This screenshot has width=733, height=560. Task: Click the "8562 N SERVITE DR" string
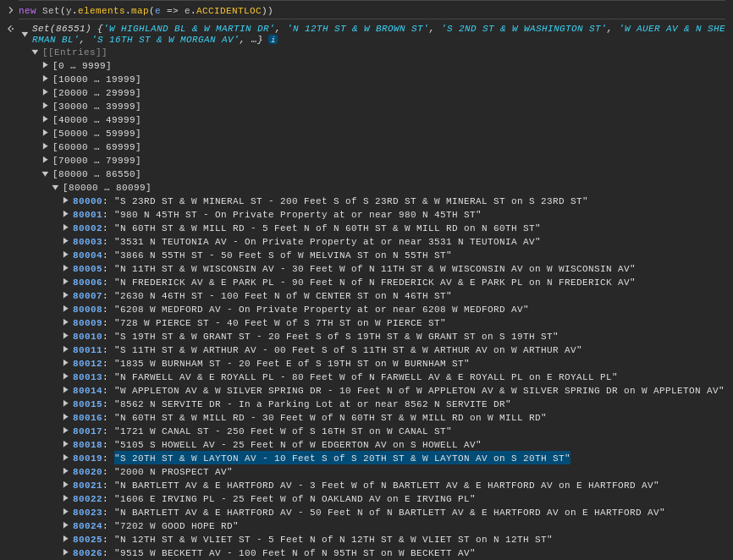pyautogui.click(x=312, y=404)
